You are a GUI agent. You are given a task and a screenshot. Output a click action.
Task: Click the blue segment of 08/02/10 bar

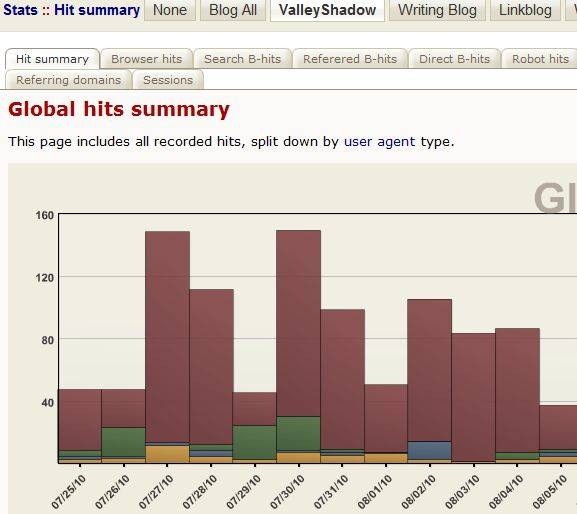click(x=429, y=450)
